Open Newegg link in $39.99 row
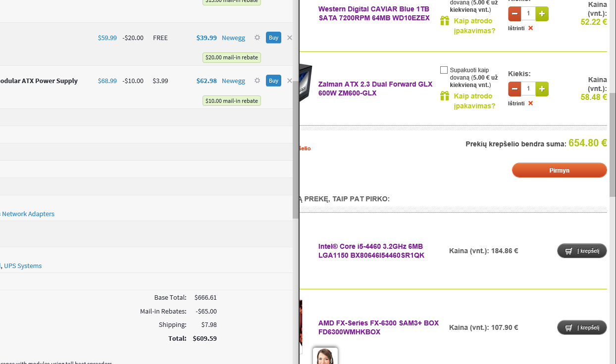 coord(233,38)
